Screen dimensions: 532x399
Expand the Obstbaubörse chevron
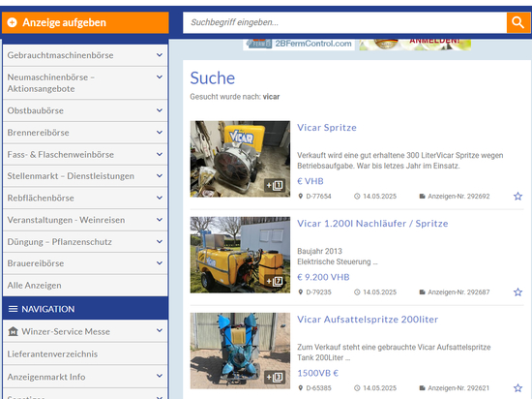click(x=160, y=110)
